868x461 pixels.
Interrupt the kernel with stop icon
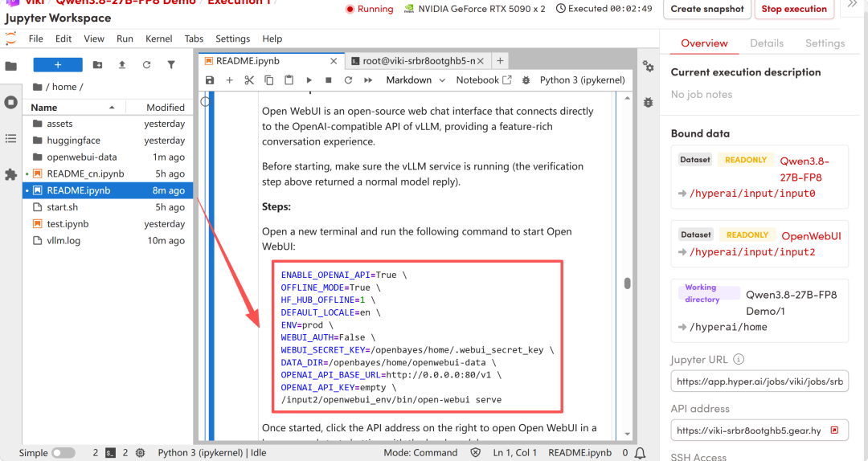coord(328,80)
